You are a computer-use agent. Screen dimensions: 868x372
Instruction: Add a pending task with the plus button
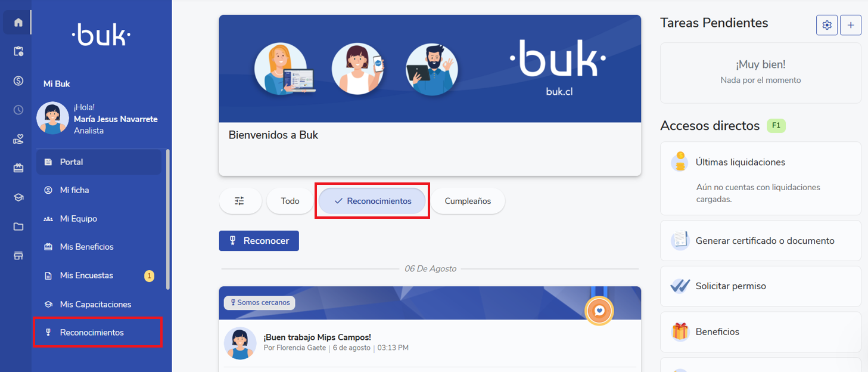(851, 25)
